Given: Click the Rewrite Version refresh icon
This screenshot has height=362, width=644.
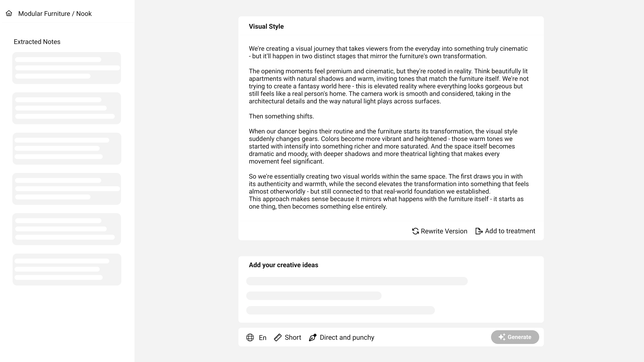Looking at the screenshot, I should 415,231.
